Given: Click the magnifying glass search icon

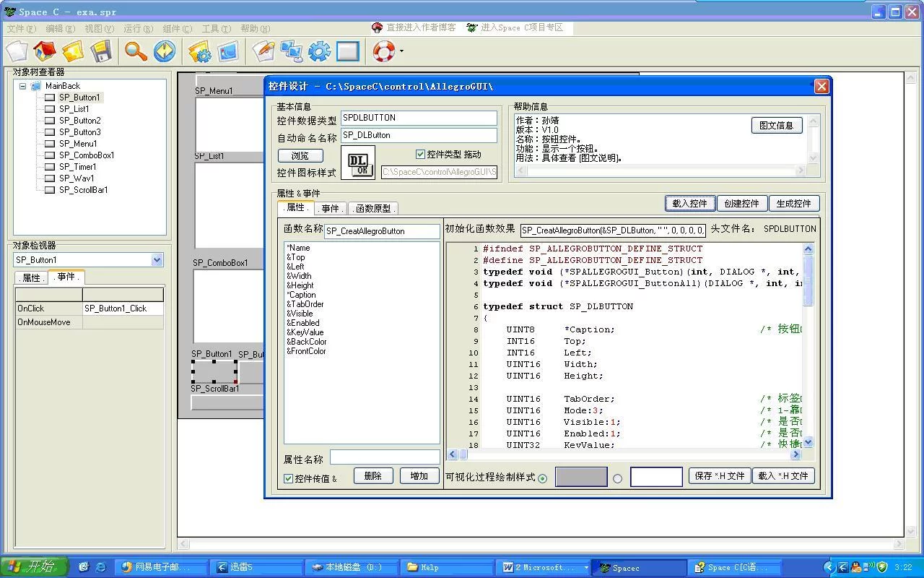Looking at the screenshot, I should point(136,51).
